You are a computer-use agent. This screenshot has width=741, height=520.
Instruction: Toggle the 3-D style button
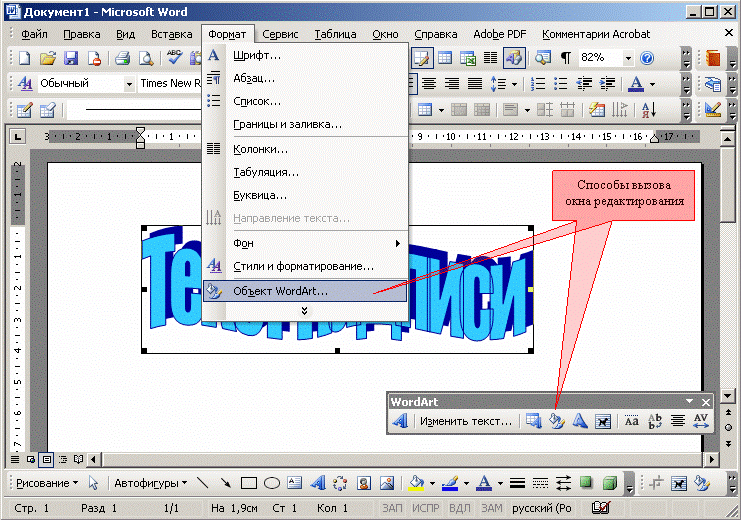608,483
